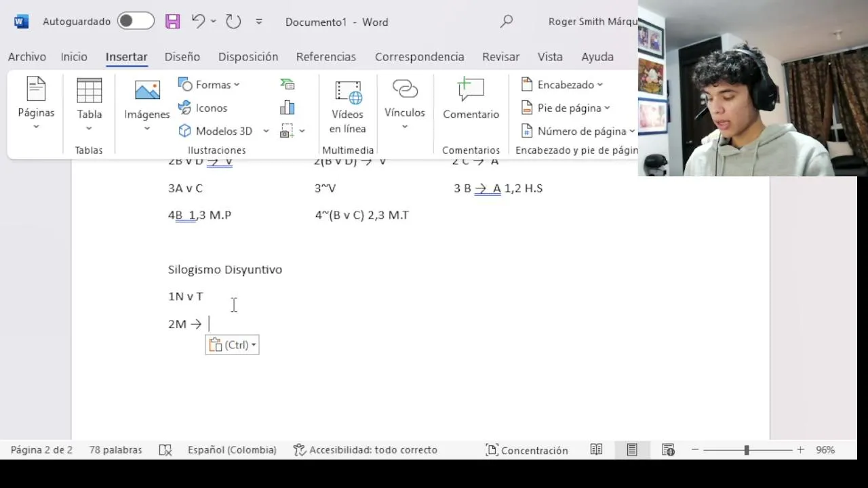Click the line '3A v C'
This screenshot has width=868, height=488.
186,188
